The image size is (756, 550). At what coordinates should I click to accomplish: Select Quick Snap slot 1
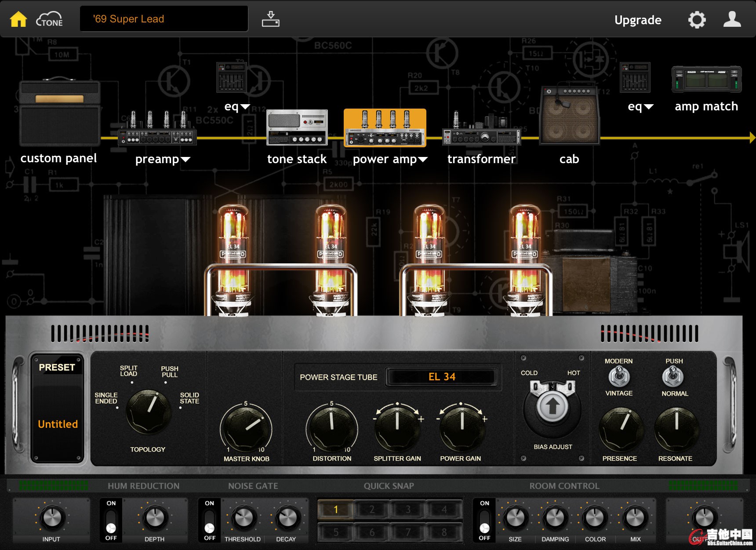click(x=336, y=510)
